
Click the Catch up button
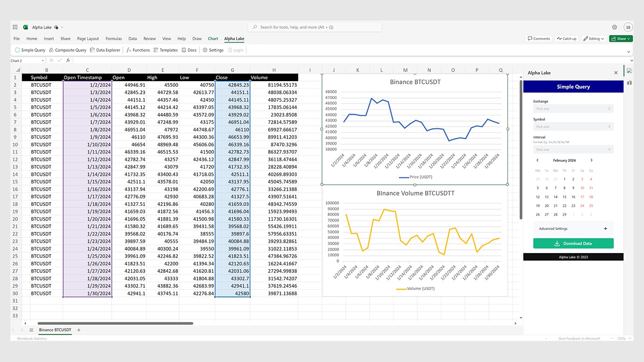[566, 39]
